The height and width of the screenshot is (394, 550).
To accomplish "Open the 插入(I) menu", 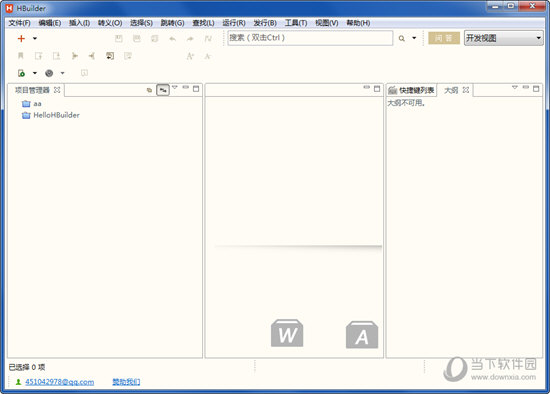I will point(79,23).
